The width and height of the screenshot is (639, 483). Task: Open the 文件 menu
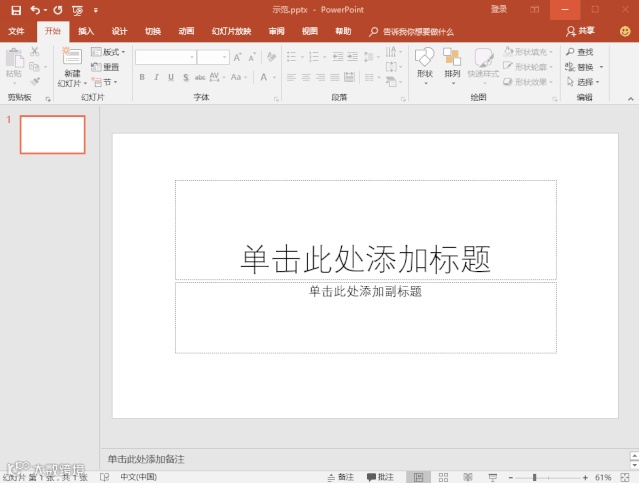pos(16,31)
